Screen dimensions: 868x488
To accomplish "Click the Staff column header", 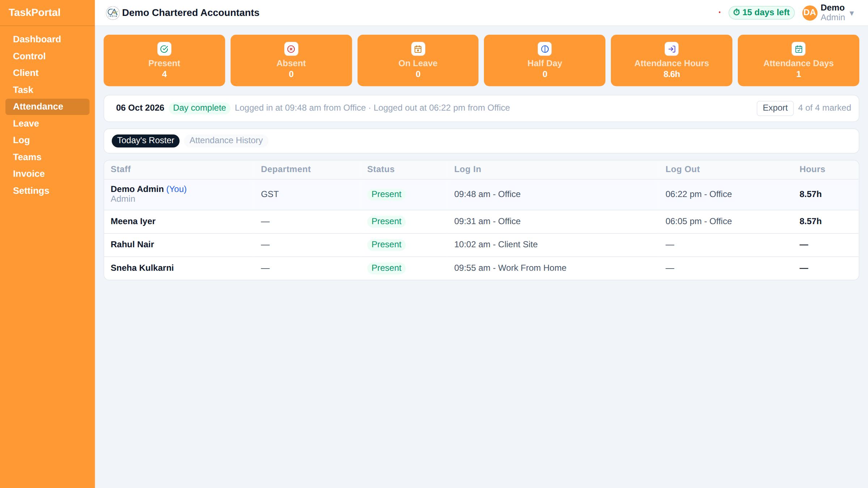I will [120, 169].
